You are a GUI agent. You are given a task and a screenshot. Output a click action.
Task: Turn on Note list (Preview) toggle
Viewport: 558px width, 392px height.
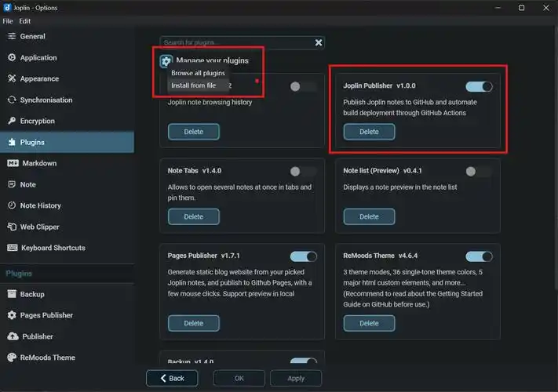[479, 171]
